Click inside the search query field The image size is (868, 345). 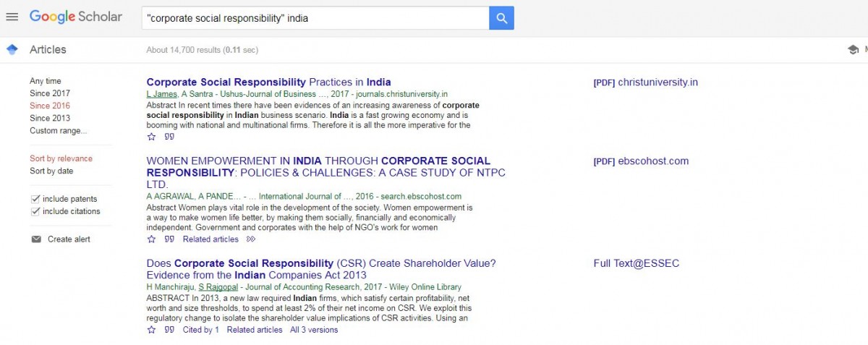click(315, 18)
